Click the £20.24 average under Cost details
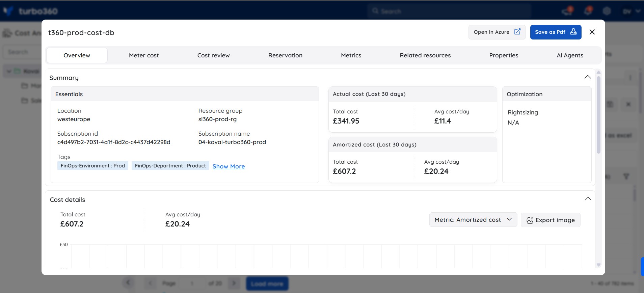The height and width of the screenshot is (293, 644). pyautogui.click(x=178, y=224)
